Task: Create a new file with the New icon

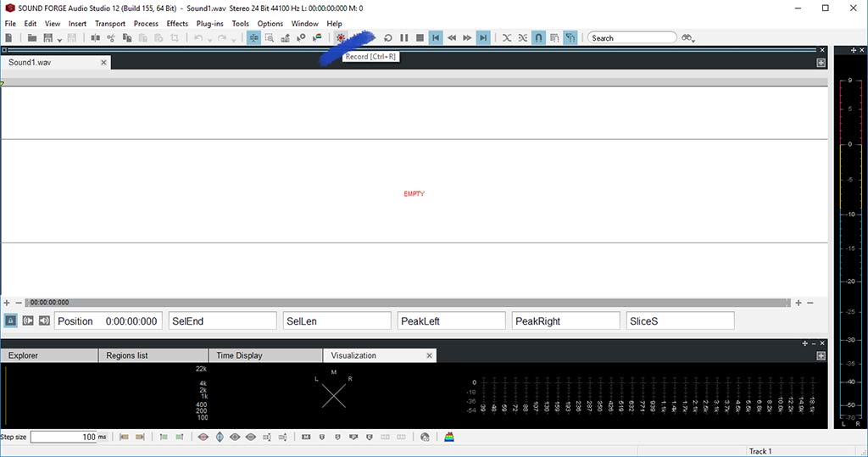Action: click(x=8, y=37)
